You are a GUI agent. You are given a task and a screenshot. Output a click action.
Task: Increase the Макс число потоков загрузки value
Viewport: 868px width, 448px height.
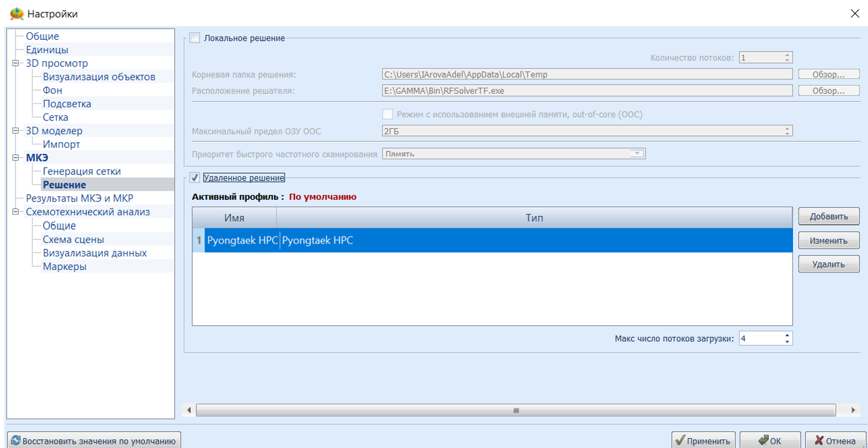(787, 336)
